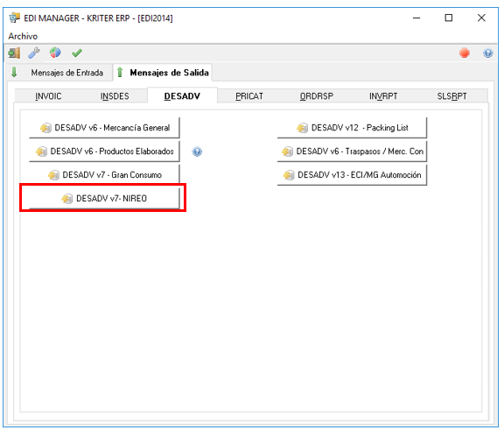This screenshot has width=504, height=430.
Task: Click the red circle status indicator
Action: (464, 53)
